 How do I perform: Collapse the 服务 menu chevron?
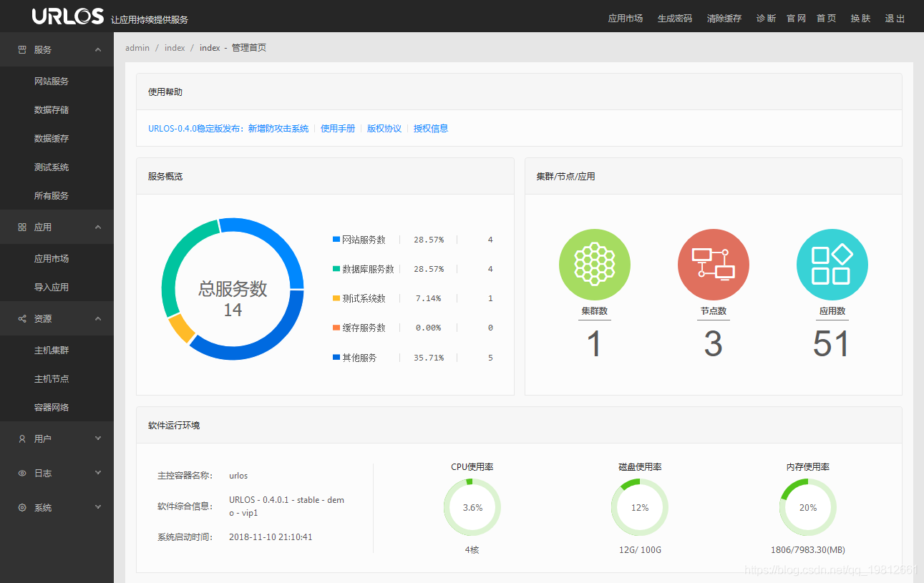(x=98, y=50)
